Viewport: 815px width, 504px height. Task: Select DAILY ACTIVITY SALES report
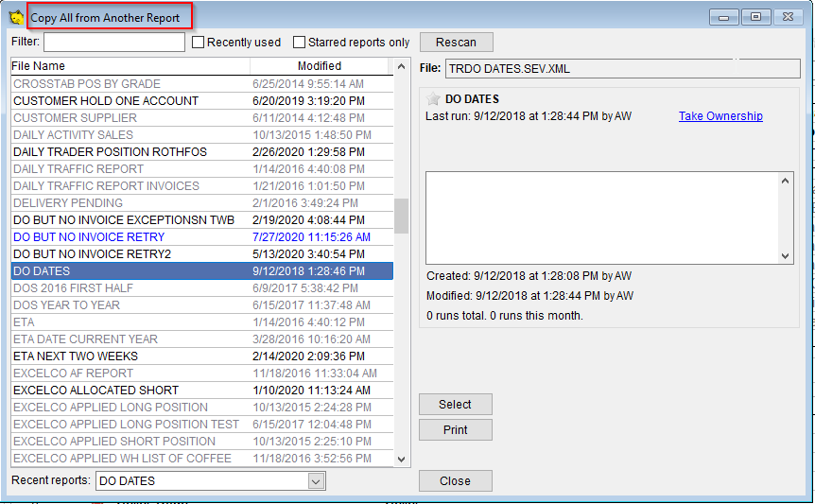[202, 135]
